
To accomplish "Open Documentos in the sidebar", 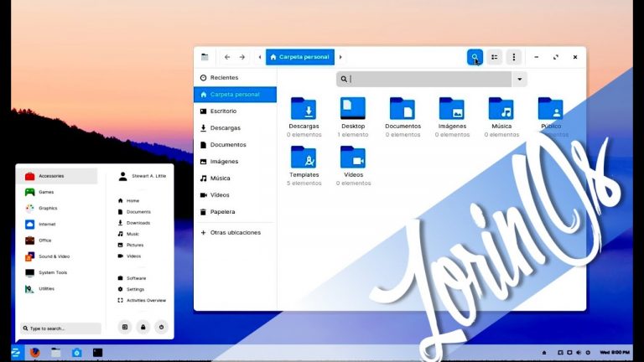I will [x=236, y=145].
